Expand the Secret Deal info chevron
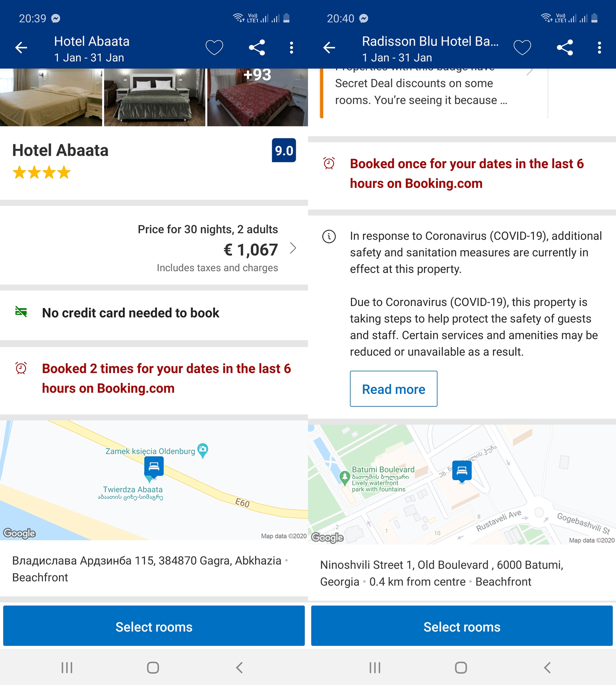Image resolution: width=616 pixels, height=685 pixels. point(530,72)
